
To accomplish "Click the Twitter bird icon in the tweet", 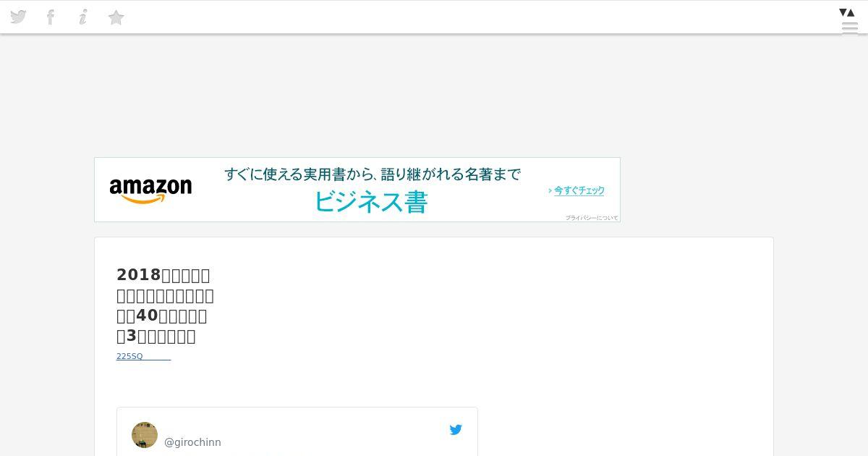I will (x=456, y=430).
